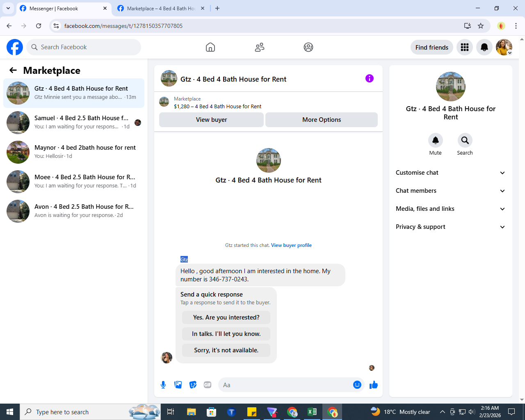Viewport: 525px width, 420px height.
Task: Open Gtz 4 Bed 4 Bath conversation
Action: point(74,93)
